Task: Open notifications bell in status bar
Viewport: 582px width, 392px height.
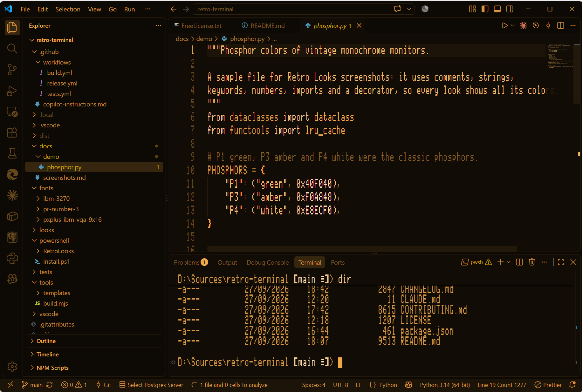Action: [x=572, y=385]
